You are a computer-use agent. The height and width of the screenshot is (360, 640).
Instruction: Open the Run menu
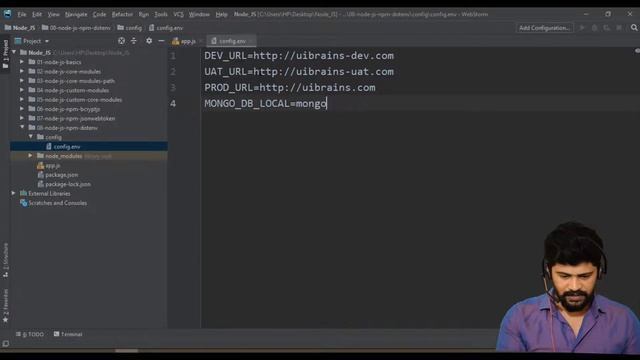144,14
